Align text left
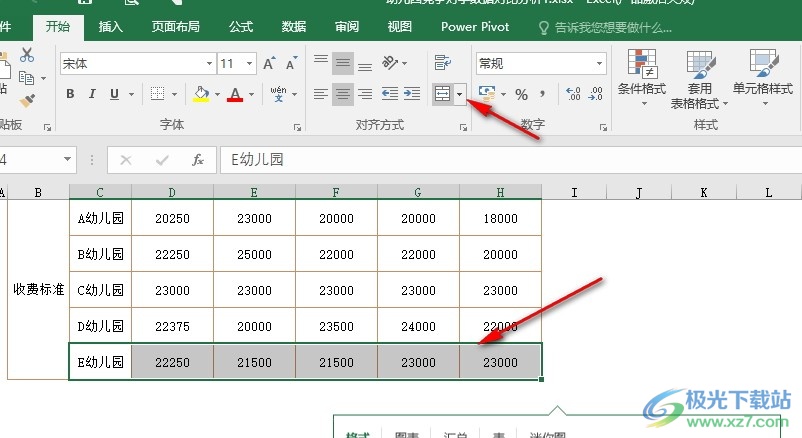The height and width of the screenshot is (438, 802). click(x=321, y=94)
